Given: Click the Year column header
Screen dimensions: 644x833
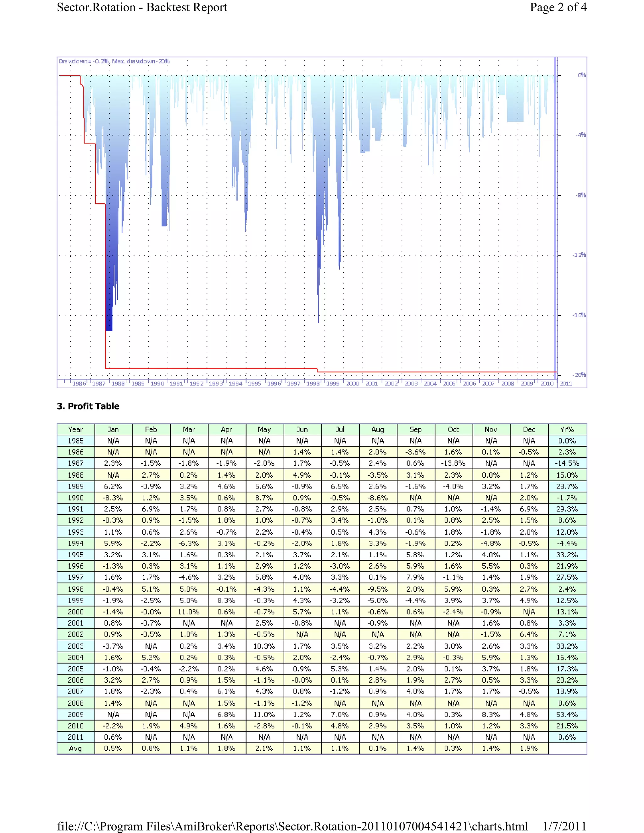Looking at the screenshot, I should click(x=75, y=429).
